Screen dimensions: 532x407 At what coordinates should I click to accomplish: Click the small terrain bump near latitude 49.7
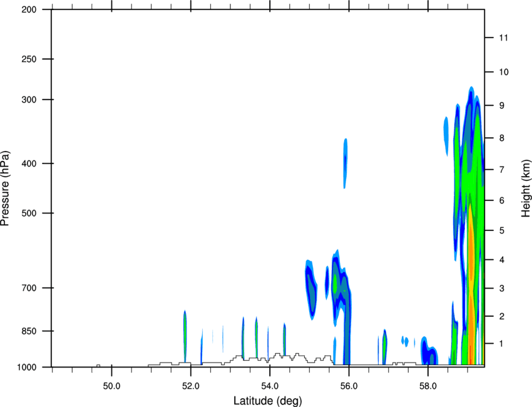98,366
